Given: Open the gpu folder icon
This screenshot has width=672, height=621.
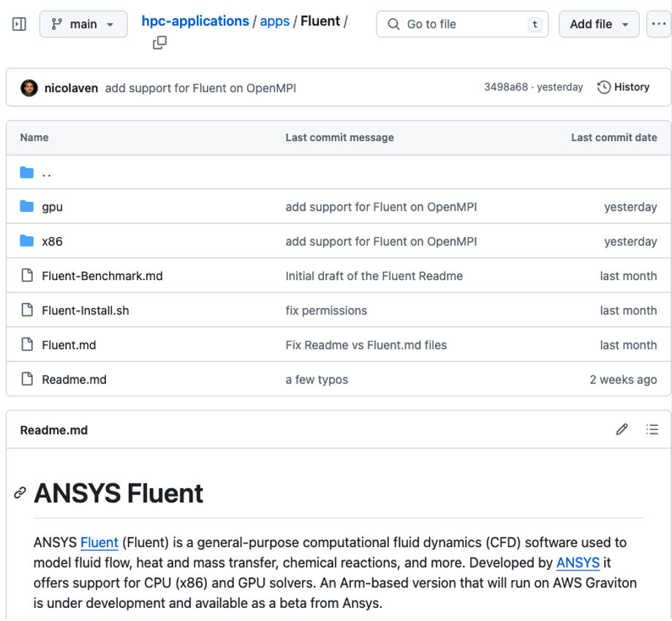Looking at the screenshot, I should tap(26, 206).
